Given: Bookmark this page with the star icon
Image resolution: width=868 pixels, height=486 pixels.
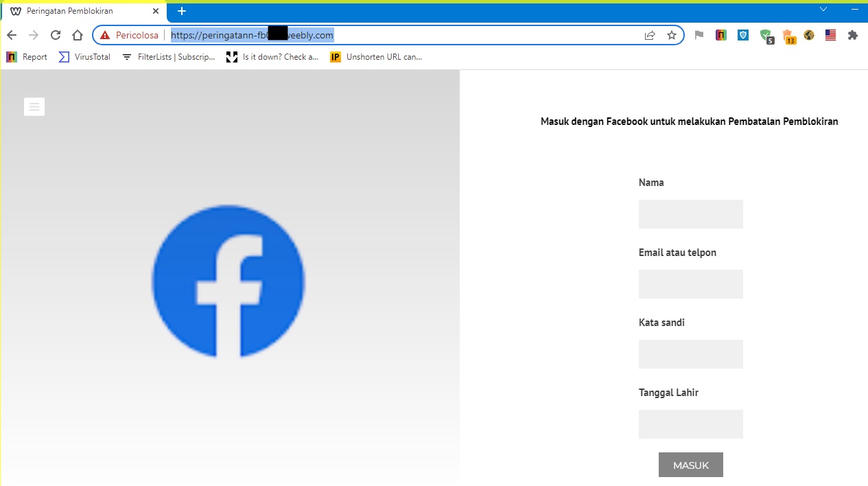Looking at the screenshot, I should tap(672, 35).
